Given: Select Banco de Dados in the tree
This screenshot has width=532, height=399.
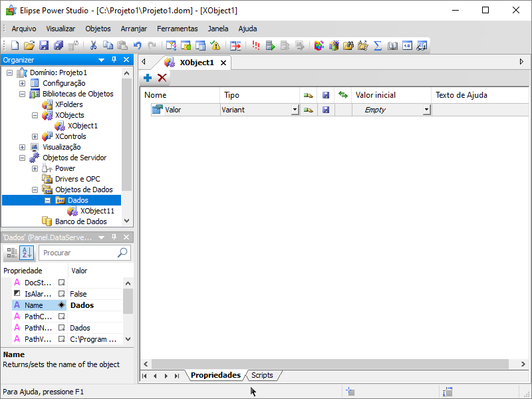Looking at the screenshot, I should pyautogui.click(x=80, y=221).
